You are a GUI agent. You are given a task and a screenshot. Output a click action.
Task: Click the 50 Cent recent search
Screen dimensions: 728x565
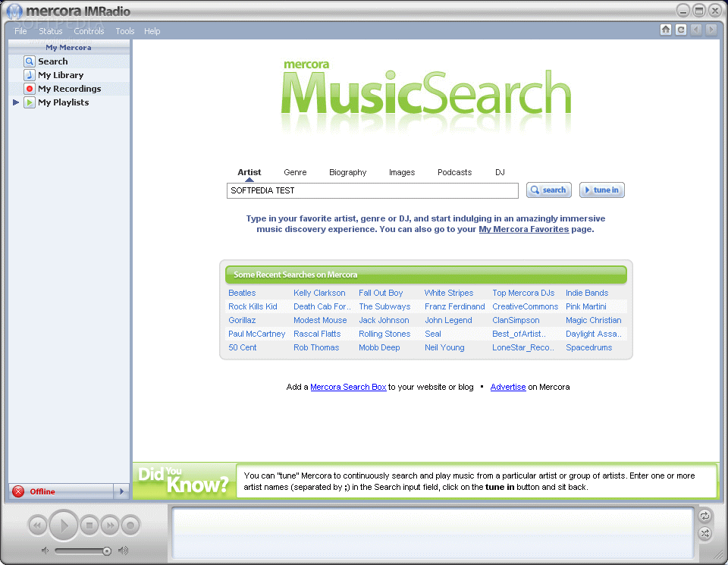(x=243, y=347)
